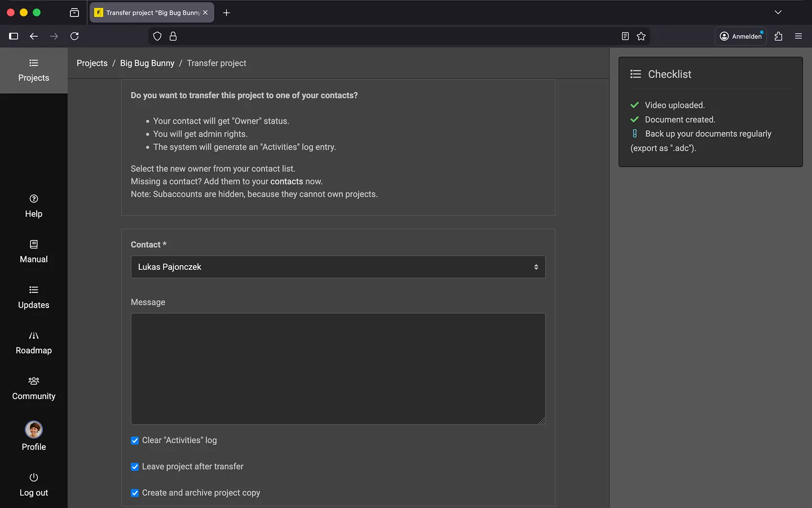
Task: Open the Contact dropdown showing Lukas Pajonczek
Action: click(338, 267)
